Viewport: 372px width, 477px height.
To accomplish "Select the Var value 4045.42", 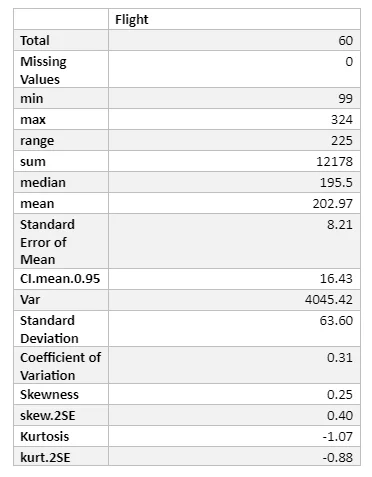I will [x=329, y=300].
